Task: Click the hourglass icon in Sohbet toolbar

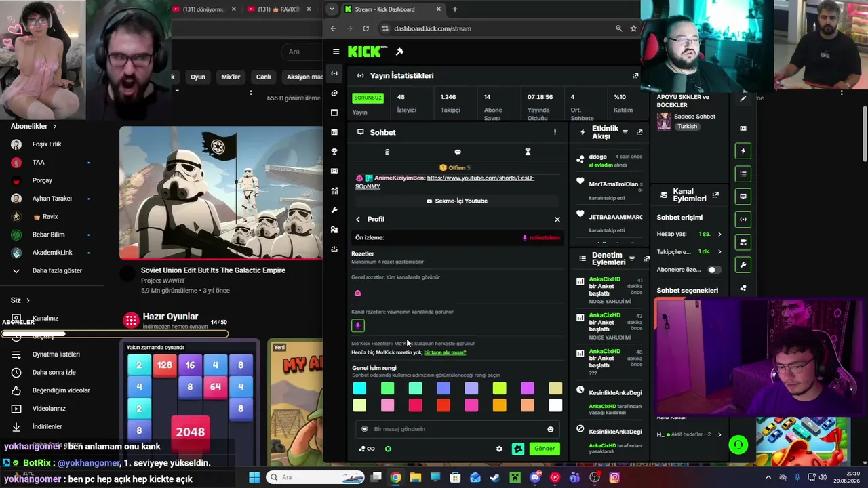Action: (528, 152)
